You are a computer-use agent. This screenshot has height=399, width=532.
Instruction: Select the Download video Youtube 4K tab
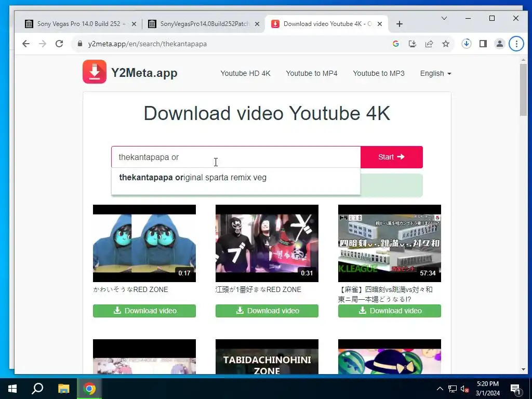pos(326,24)
